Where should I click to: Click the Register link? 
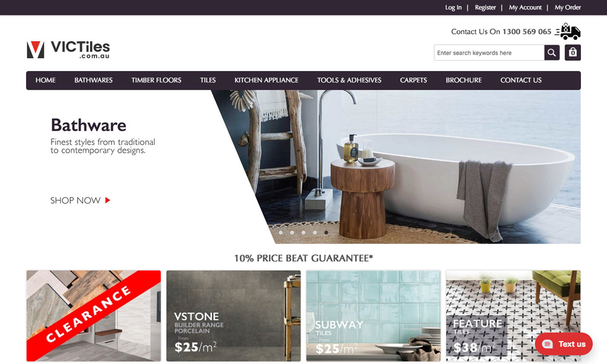point(485,7)
